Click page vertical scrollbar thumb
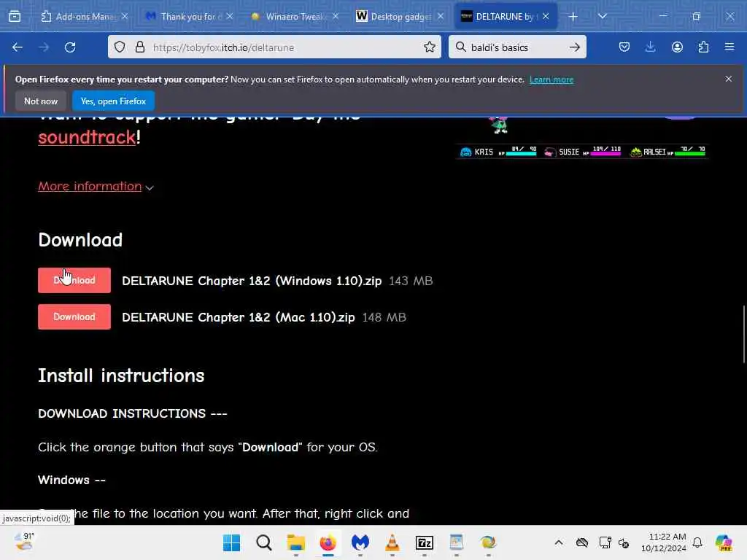 click(743, 334)
